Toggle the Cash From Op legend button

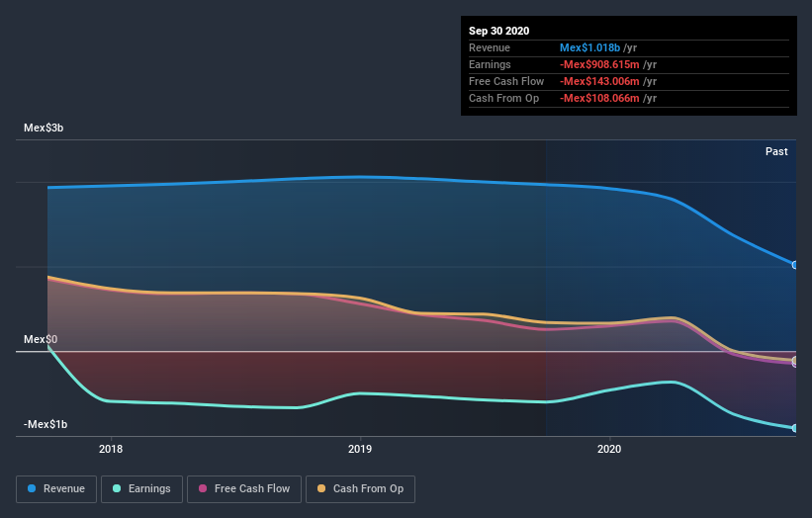360,489
